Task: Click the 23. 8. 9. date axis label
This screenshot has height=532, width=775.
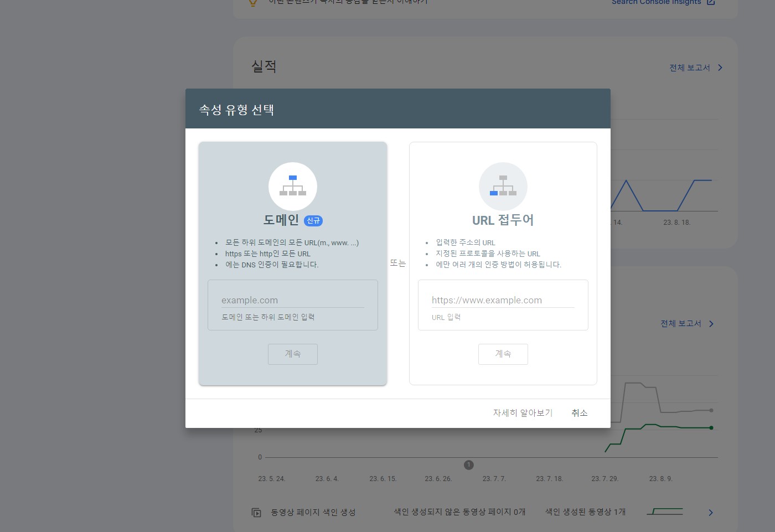Action: click(661, 479)
